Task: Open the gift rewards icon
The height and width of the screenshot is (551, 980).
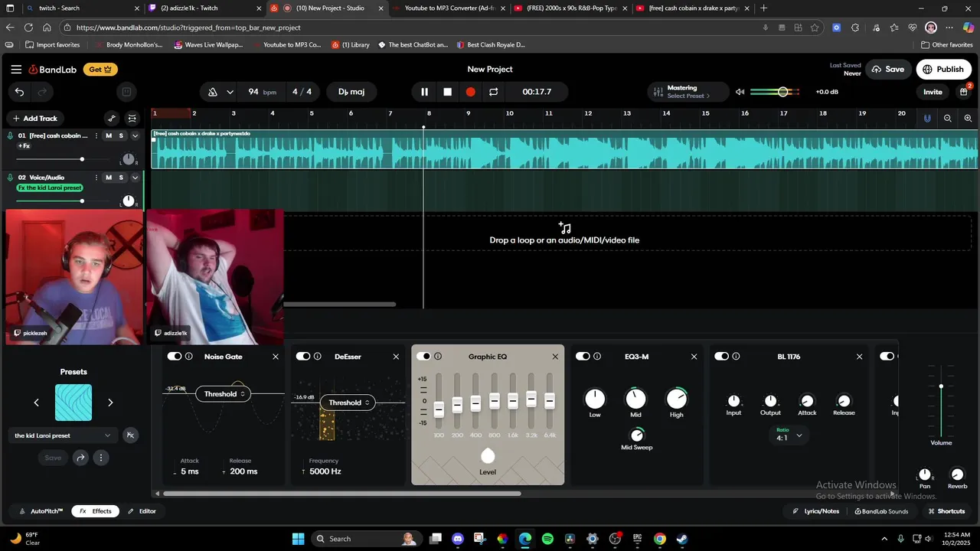Action: point(964,92)
